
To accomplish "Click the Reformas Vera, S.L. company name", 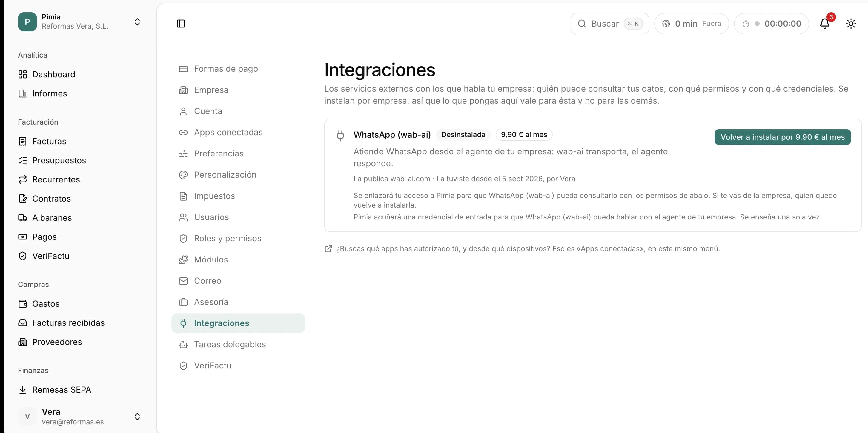I will coord(75,26).
